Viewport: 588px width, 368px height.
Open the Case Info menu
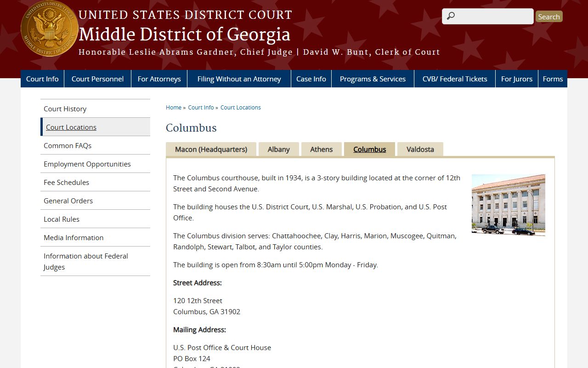pos(311,79)
